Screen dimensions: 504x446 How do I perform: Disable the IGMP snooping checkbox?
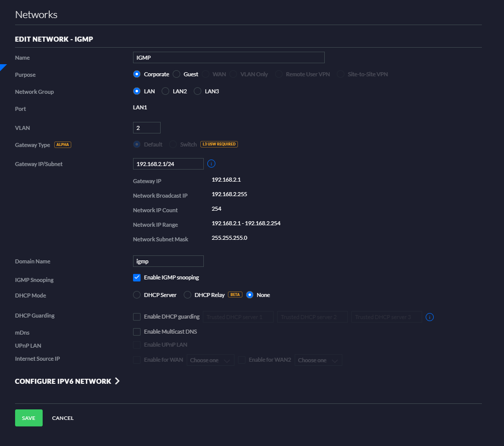tap(137, 277)
